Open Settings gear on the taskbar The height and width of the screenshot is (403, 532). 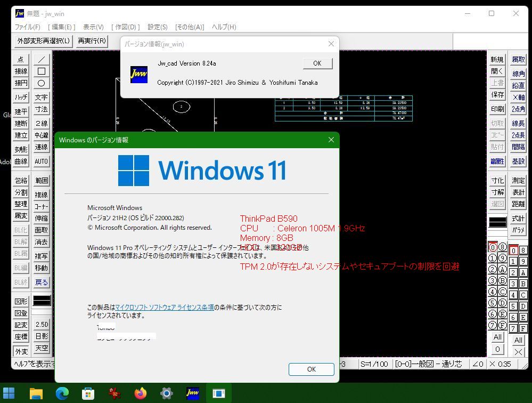click(166, 393)
